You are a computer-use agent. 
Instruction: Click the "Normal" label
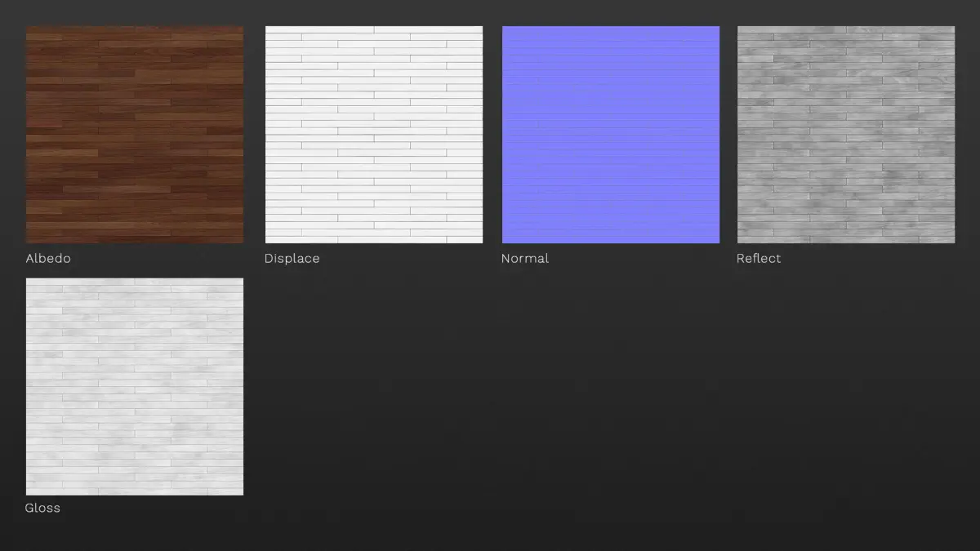(525, 258)
